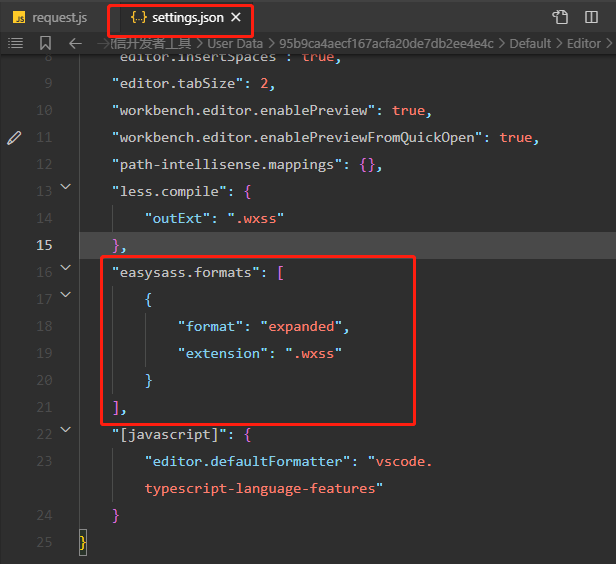This screenshot has height=564, width=616.
Task: Click the "editor.tabSize" key
Action: [178, 84]
